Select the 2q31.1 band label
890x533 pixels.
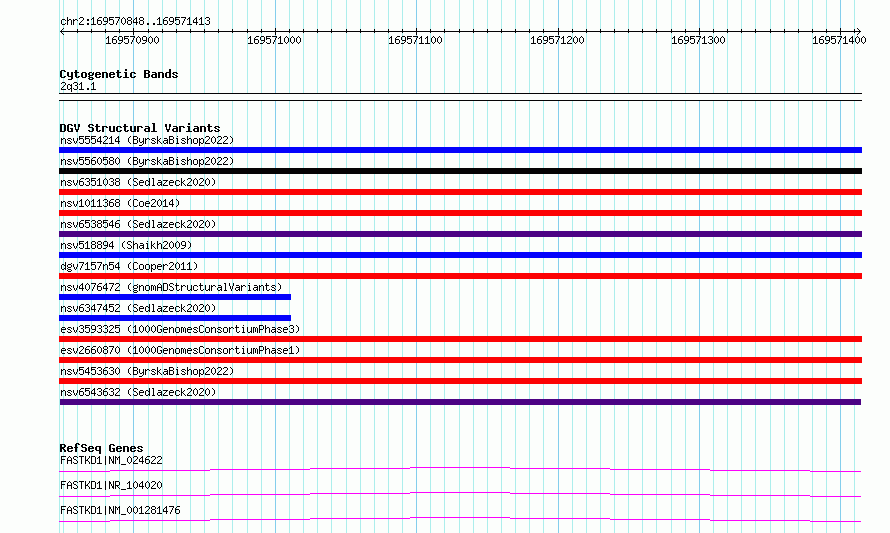pos(78,86)
